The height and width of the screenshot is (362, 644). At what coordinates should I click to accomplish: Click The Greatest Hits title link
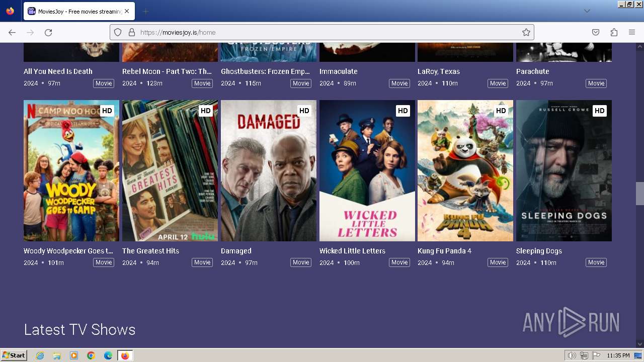pyautogui.click(x=150, y=251)
